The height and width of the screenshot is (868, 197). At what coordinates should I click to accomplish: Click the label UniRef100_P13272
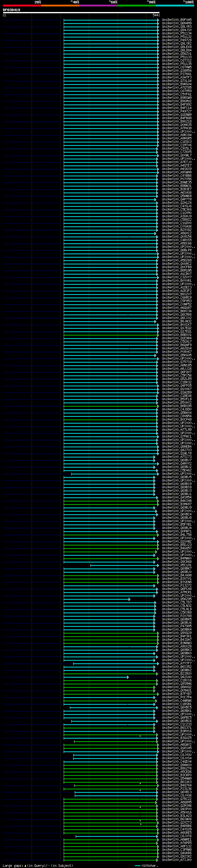177,585
